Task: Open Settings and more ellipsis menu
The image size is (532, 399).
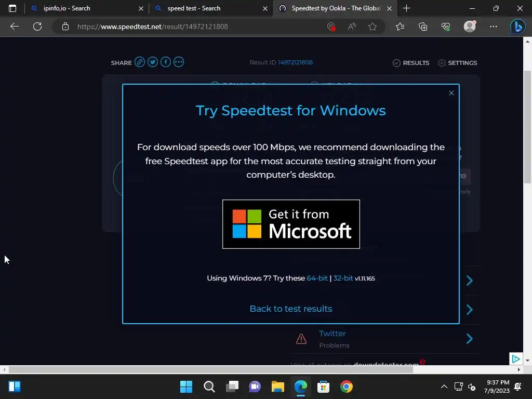Action: point(494,26)
